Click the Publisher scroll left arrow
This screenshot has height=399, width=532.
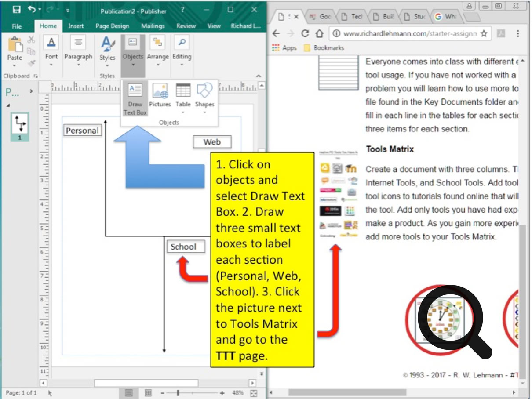43,383
